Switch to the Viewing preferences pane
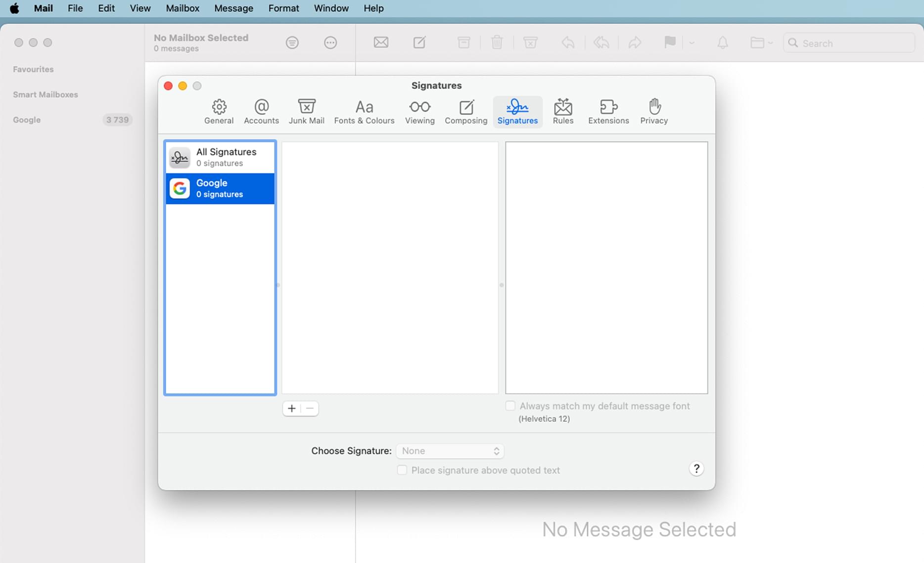924x563 pixels. pyautogui.click(x=419, y=112)
